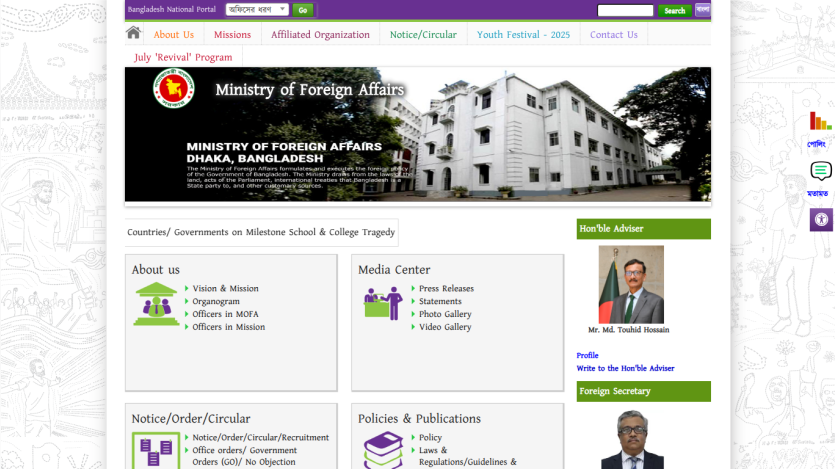This screenshot has width=835, height=469.
Task: Open the About Us menu
Action: pos(174,35)
